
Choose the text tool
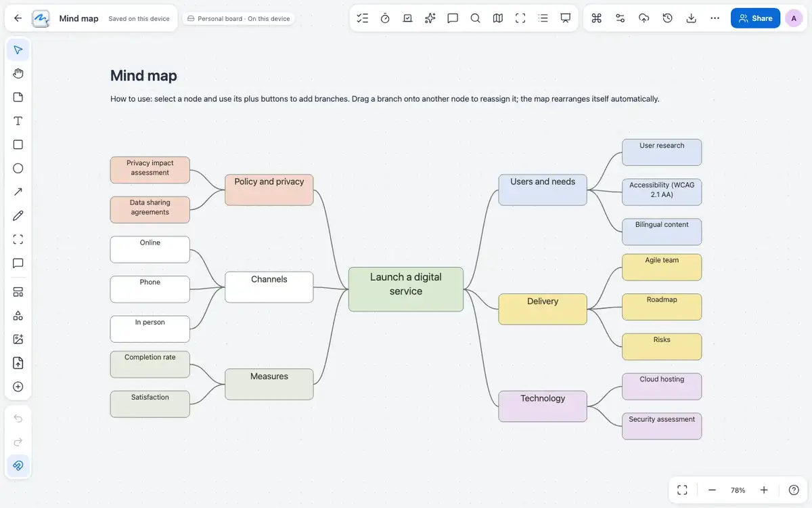[x=18, y=121]
